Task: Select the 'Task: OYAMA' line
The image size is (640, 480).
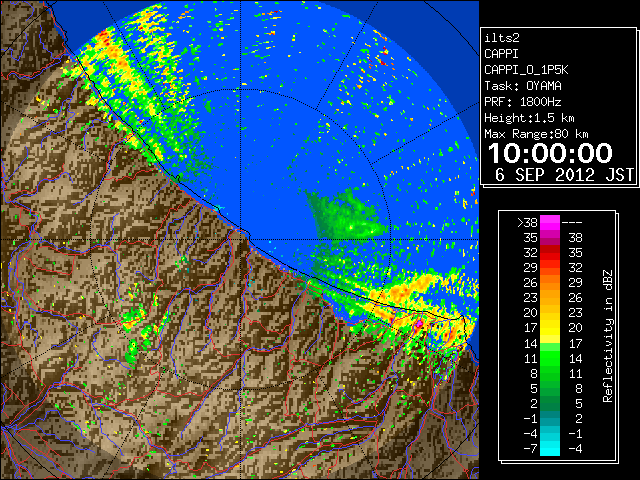Action: (x=522, y=86)
